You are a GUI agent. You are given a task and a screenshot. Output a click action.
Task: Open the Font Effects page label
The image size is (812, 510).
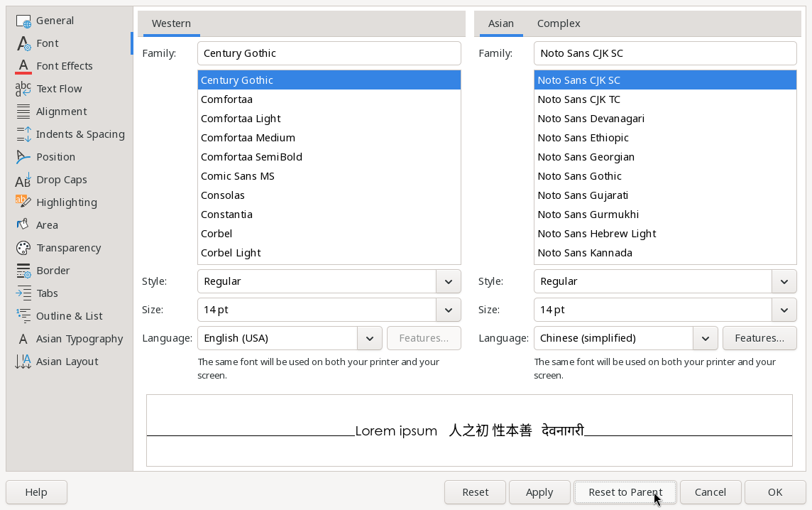pyautogui.click(x=64, y=66)
